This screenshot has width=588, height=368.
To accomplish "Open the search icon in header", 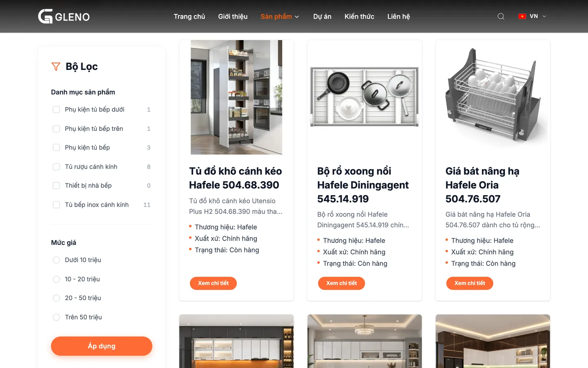I will point(501,16).
